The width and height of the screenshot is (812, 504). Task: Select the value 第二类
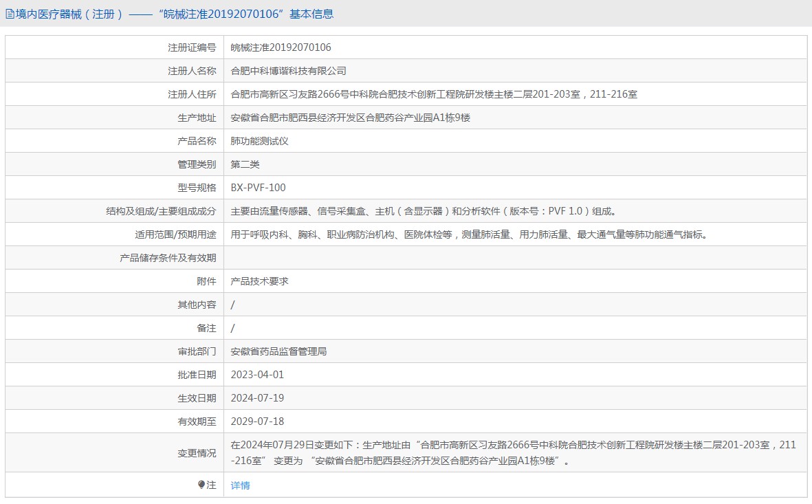245,164
